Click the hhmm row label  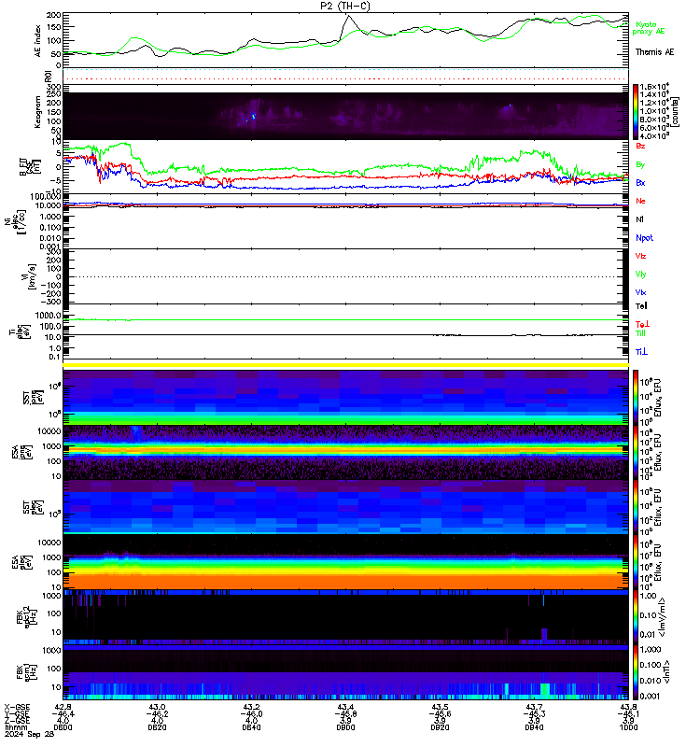click(x=16, y=727)
